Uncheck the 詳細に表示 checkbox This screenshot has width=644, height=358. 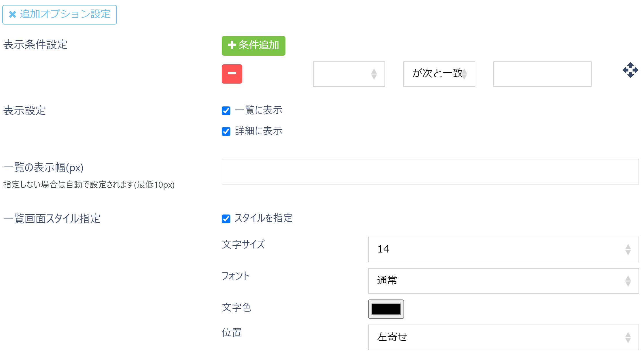226,131
